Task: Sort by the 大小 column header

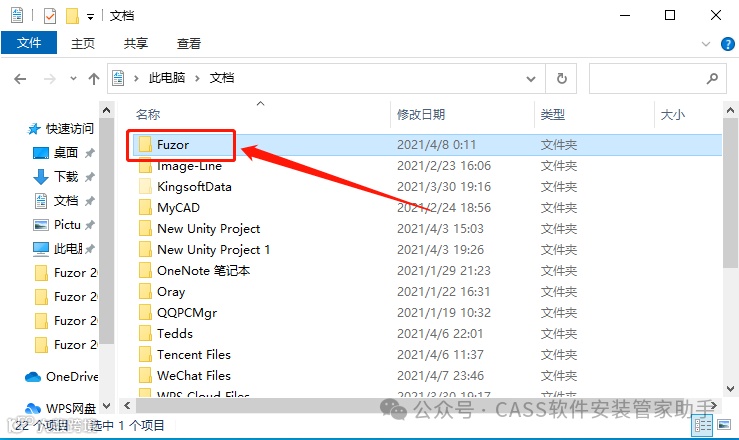Action: point(673,114)
